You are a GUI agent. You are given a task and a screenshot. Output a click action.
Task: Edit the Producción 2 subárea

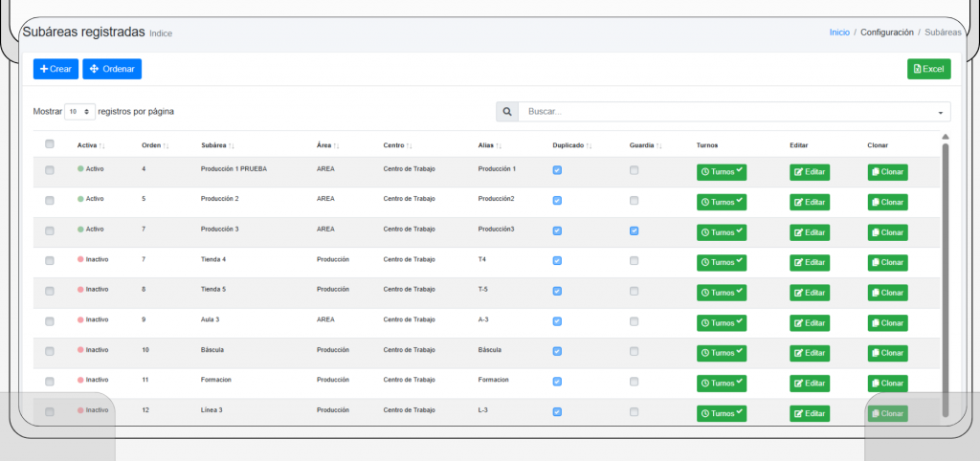[x=810, y=202]
